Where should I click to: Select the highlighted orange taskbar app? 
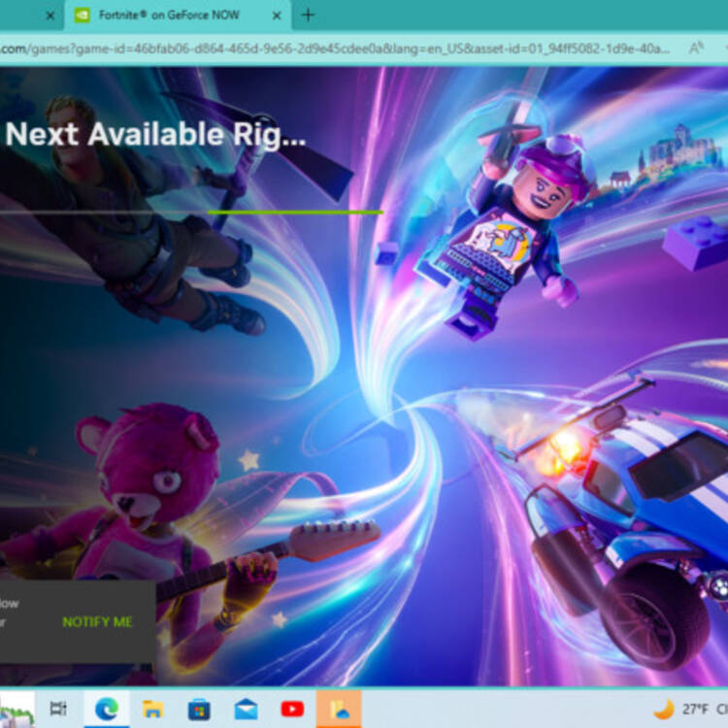click(339, 709)
